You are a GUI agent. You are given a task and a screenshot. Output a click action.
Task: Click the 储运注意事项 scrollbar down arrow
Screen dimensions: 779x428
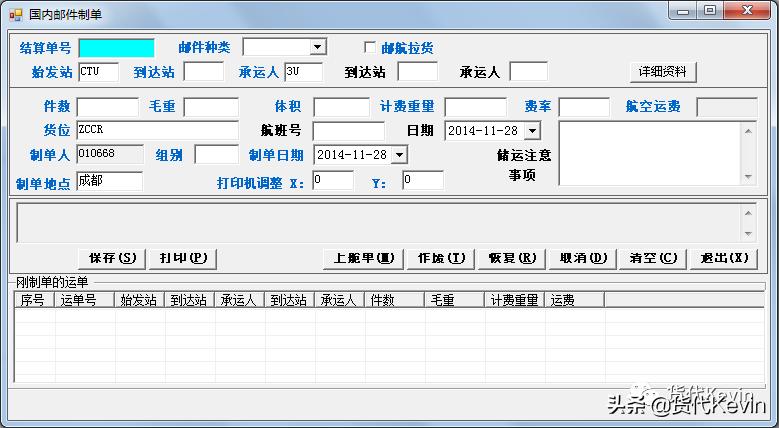click(x=748, y=176)
